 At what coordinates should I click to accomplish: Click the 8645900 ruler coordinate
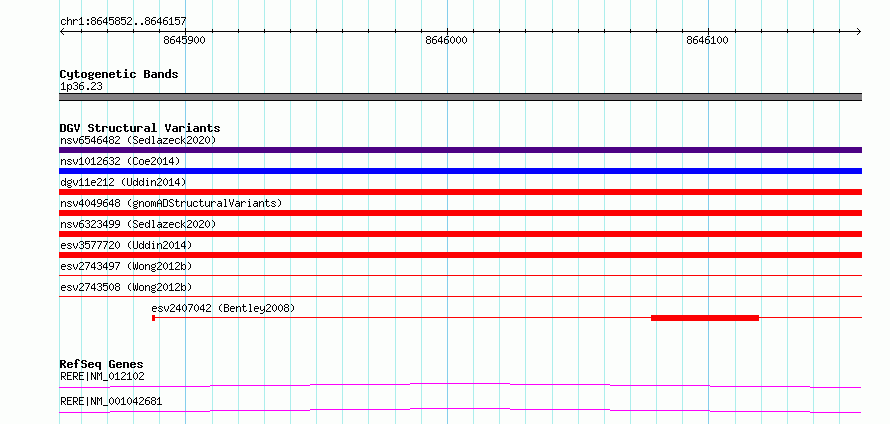[184, 41]
